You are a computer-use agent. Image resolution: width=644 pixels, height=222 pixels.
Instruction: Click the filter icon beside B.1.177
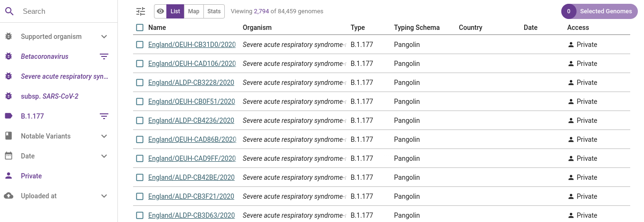pos(104,116)
